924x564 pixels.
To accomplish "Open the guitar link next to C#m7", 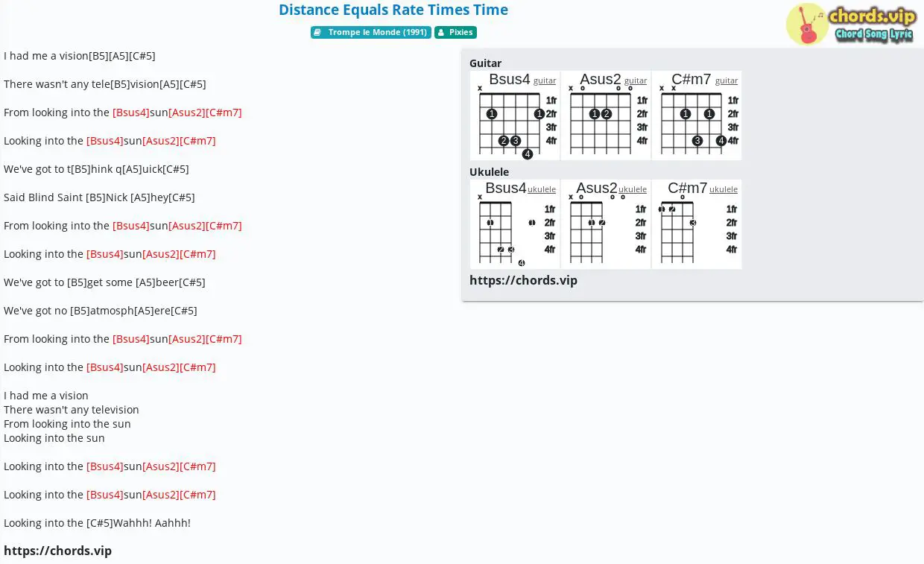I will pos(727,80).
